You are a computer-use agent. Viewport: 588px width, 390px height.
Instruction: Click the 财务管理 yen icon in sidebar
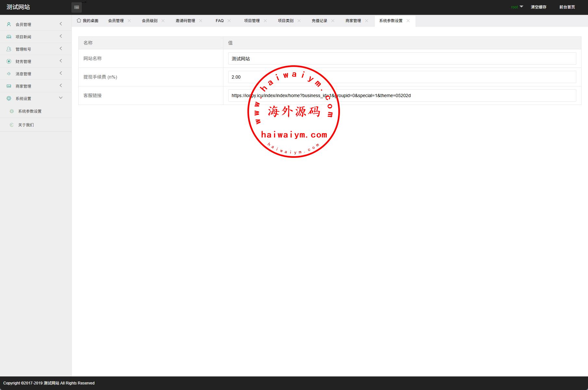pos(9,61)
